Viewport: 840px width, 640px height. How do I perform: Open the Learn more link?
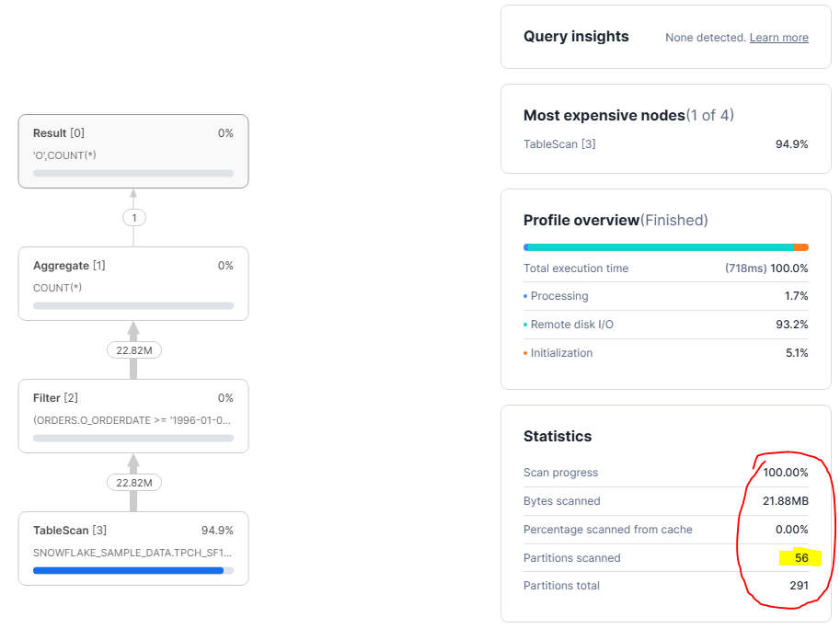778,38
